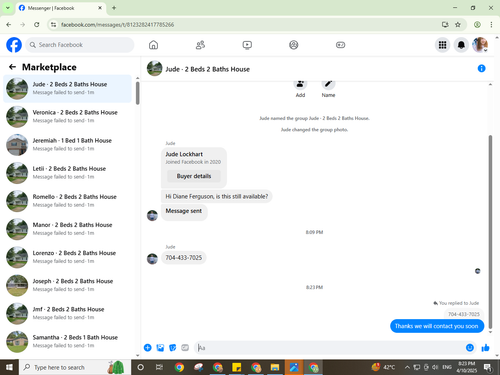Open a new Chrome tab

coord(114,8)
